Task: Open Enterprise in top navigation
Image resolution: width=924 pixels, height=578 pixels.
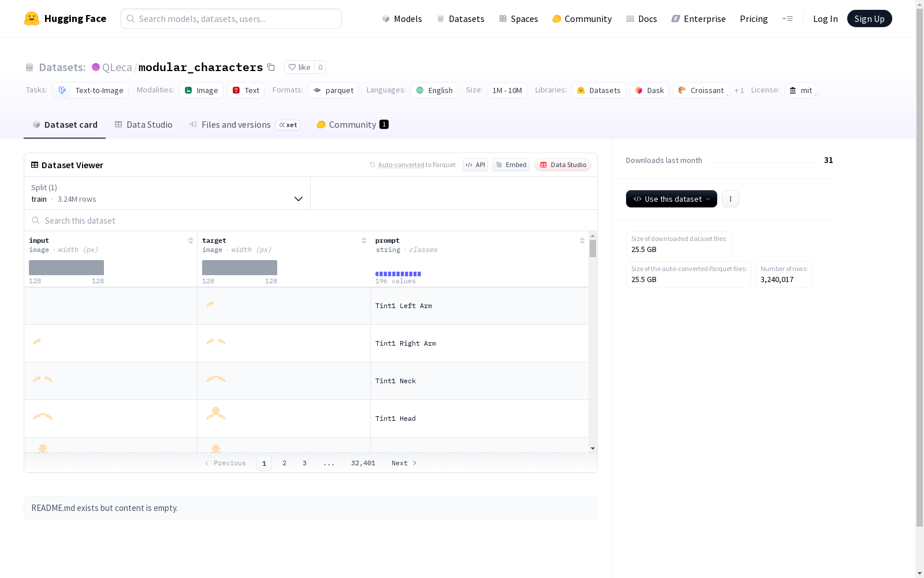Action: tap(698, 18)
